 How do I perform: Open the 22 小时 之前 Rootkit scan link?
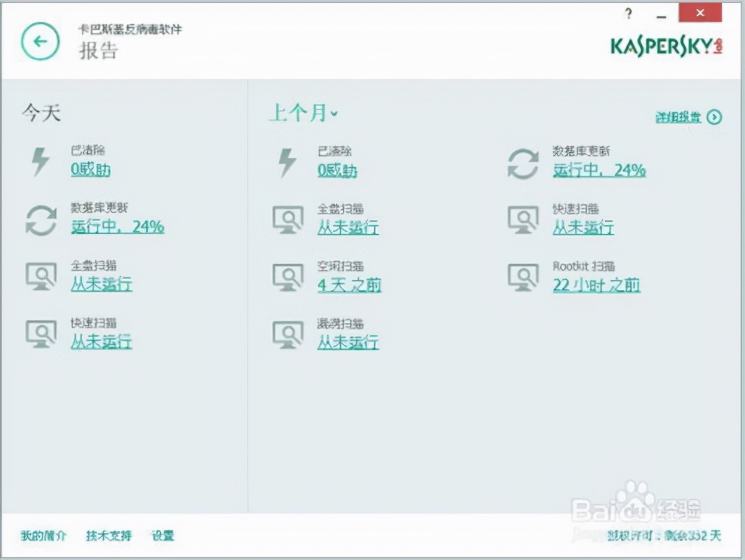[x=596, y=285]
